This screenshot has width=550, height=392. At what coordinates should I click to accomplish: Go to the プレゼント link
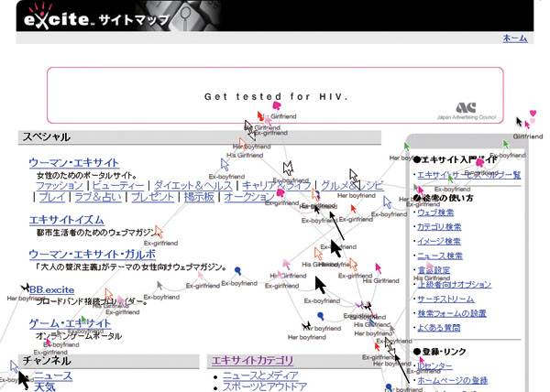pos(152,197)
